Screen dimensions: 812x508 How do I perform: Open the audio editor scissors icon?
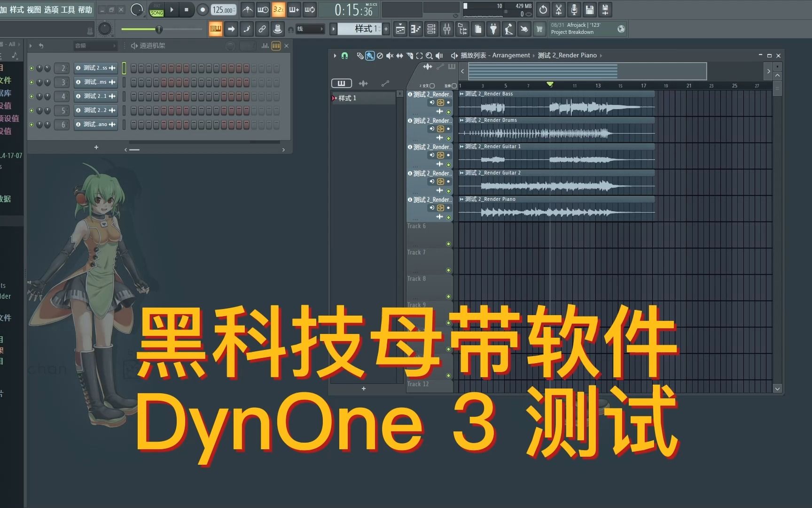coord(559,9)
